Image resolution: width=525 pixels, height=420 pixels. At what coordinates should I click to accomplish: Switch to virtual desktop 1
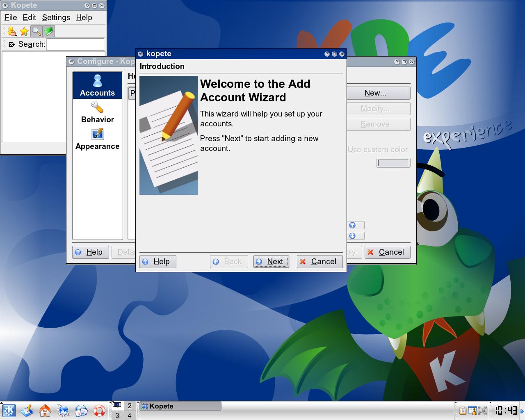[117, 406]
